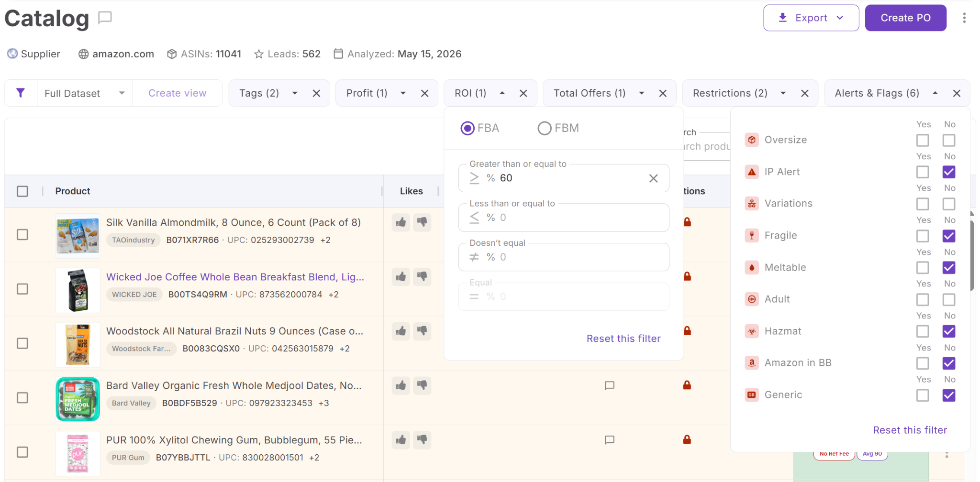
Task: Click the Oversize flag icon
Action: [752, 140]
